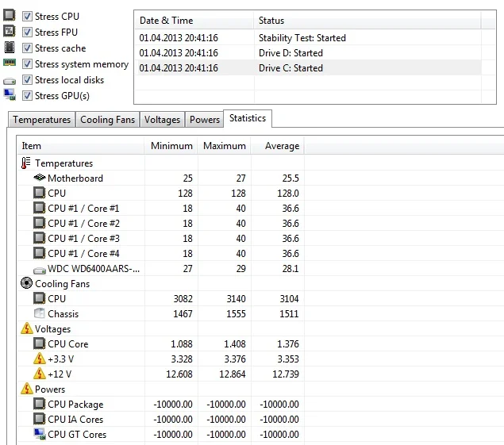Click the CPU Core voltage chip icon
This screenshot has width=504, height=445.
(x=39, y=343)
